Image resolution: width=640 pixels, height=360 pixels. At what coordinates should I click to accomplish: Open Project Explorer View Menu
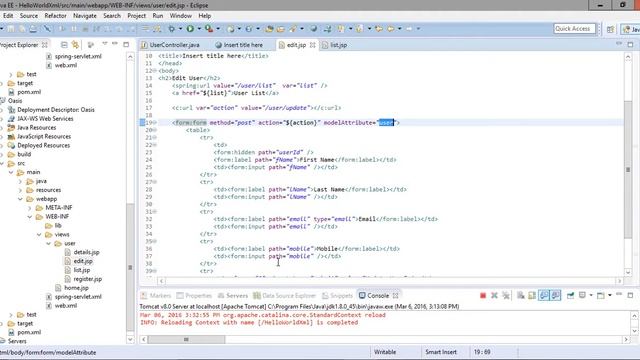click(105, 44)
